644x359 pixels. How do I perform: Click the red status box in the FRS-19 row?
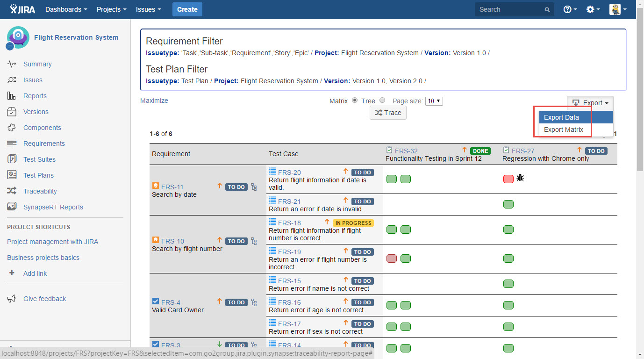pos(392,258)
